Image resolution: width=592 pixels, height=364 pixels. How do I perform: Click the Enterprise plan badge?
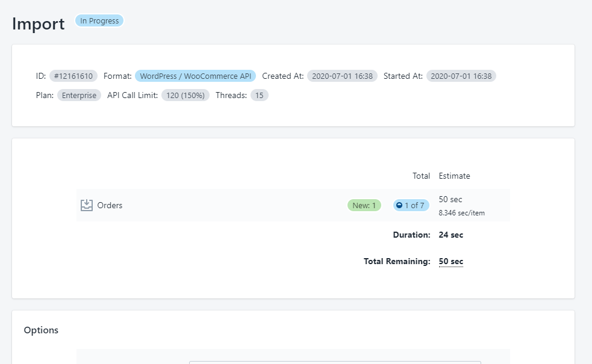79,96
